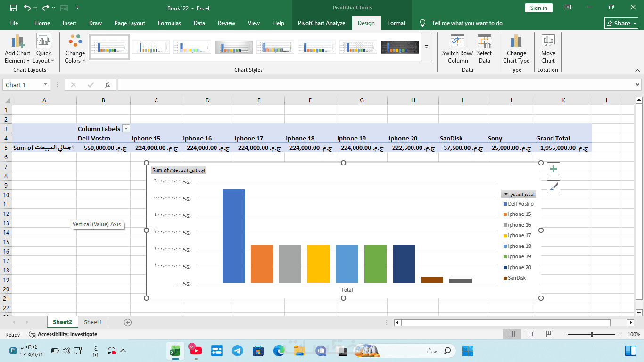
Task: Undo the last action
Action: pos(27,8)
